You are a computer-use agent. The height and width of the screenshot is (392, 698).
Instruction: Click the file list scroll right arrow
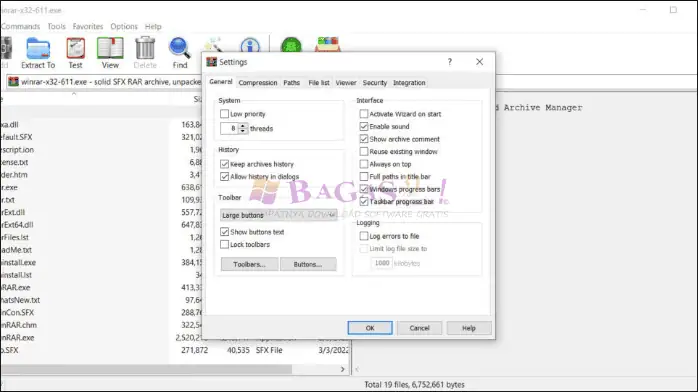tap(342, 369)
